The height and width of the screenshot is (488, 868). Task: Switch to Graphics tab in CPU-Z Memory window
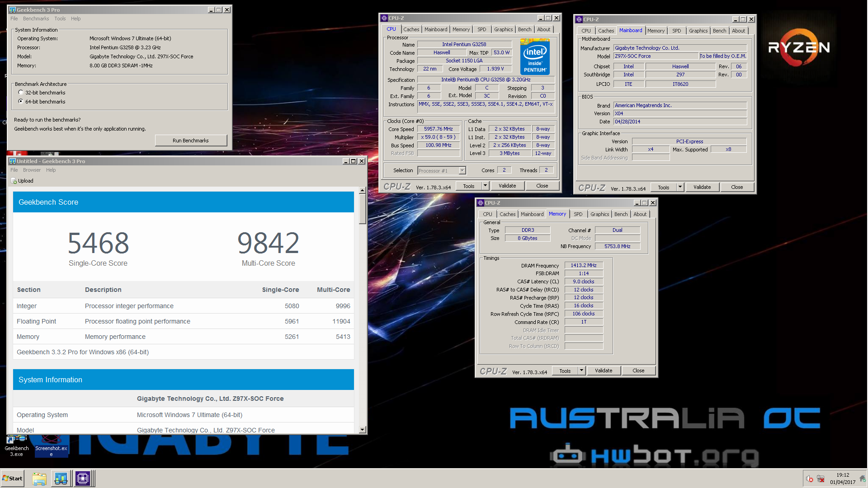click(x=599, y=214)
